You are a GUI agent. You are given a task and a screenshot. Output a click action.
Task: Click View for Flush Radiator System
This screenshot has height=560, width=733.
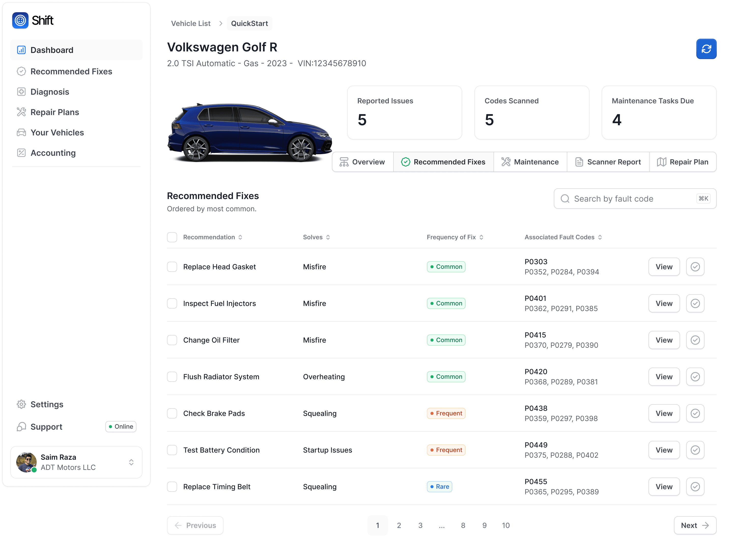[x=664, y=377]
